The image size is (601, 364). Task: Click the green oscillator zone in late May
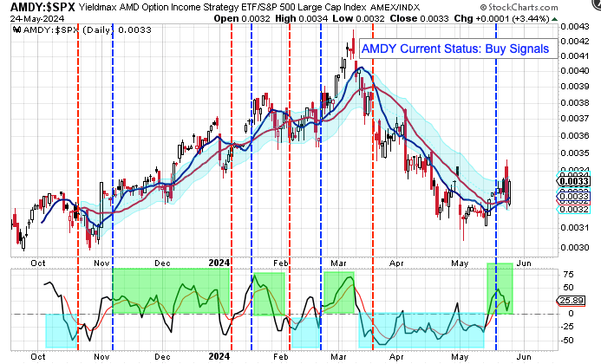pyautogui.click(x=500, y=288)
